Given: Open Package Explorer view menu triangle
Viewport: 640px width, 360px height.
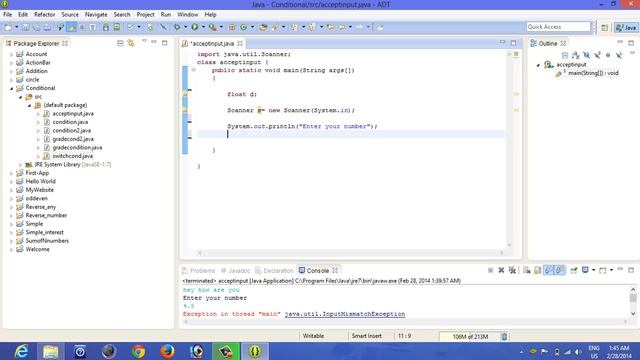Looking at the screenshot, I should click(x=144, y=42).
